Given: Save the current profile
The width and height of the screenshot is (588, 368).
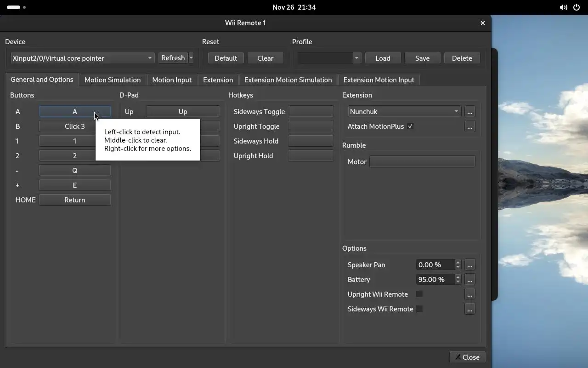Looking at the screenshot, I should (x=422, y=58).
